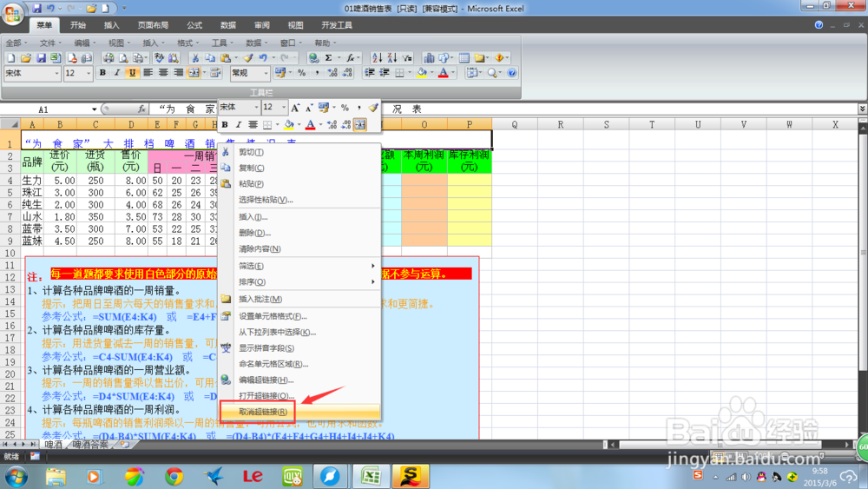Open Print Preview from the toolbar
The image size is (868, 489).
click(x=124, y=57)
